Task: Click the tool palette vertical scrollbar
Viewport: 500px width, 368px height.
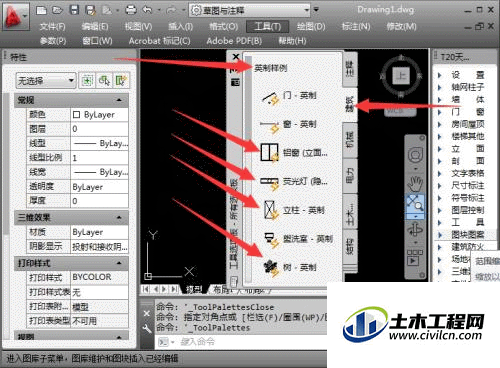Action: 248,170
